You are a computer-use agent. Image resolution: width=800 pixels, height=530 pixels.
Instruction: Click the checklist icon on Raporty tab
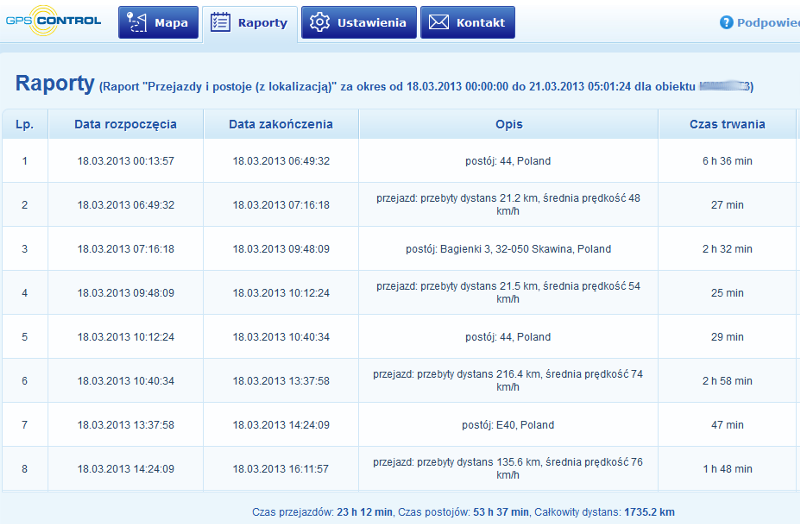(x=220, y=22)
